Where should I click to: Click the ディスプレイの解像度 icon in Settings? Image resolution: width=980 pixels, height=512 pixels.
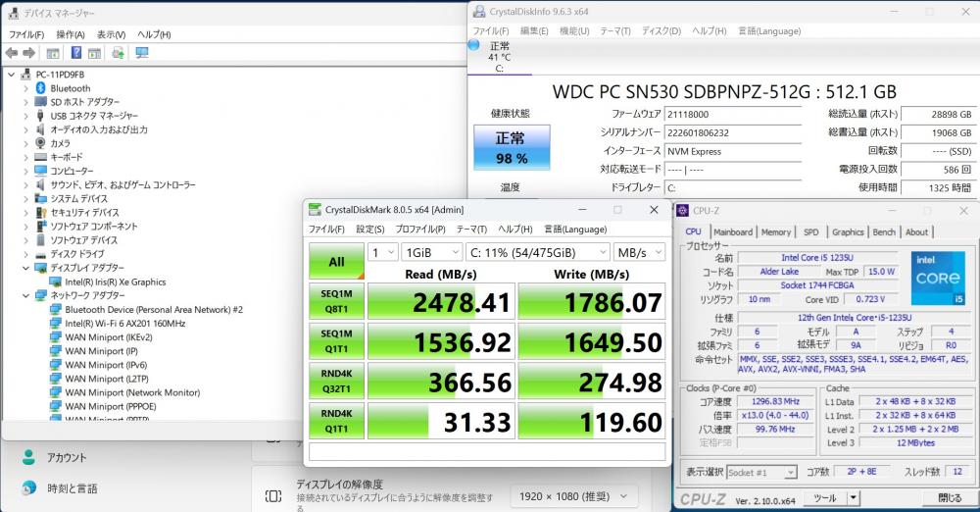[273, 496]
